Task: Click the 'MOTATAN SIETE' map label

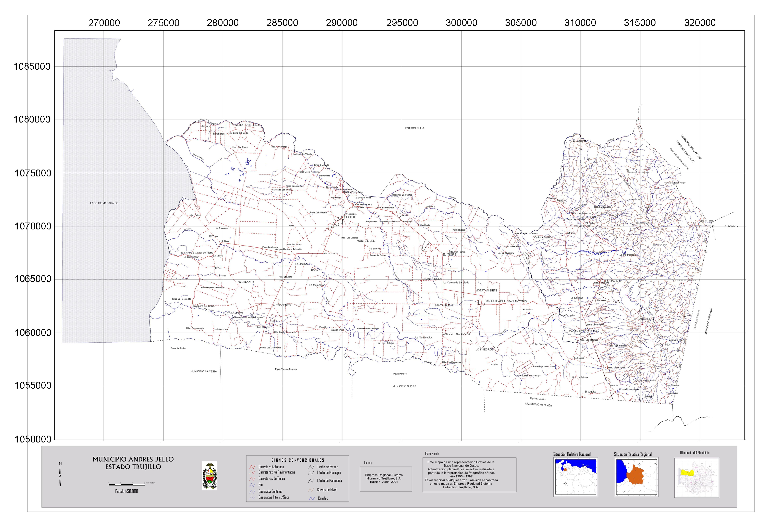Action: [486, 291]
